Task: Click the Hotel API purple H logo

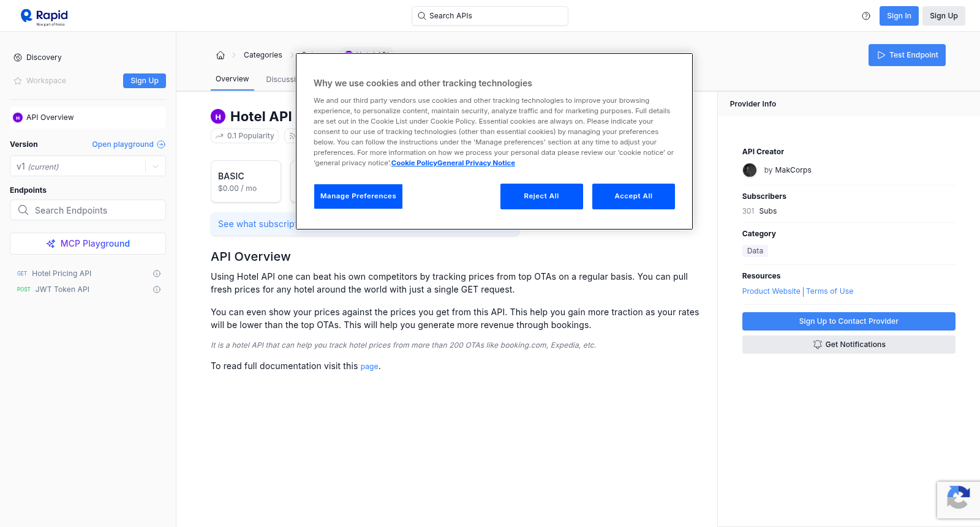Action: (x=218, y=116)
